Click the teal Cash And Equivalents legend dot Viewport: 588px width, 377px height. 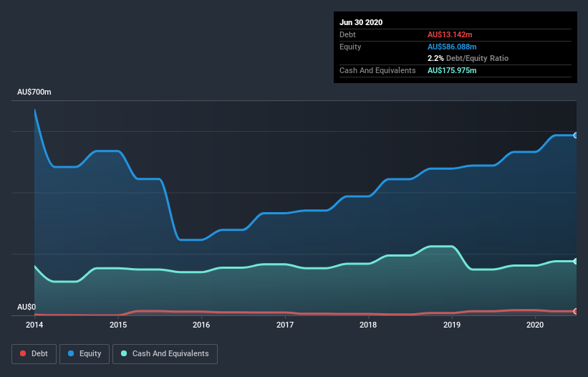[124, 353]
